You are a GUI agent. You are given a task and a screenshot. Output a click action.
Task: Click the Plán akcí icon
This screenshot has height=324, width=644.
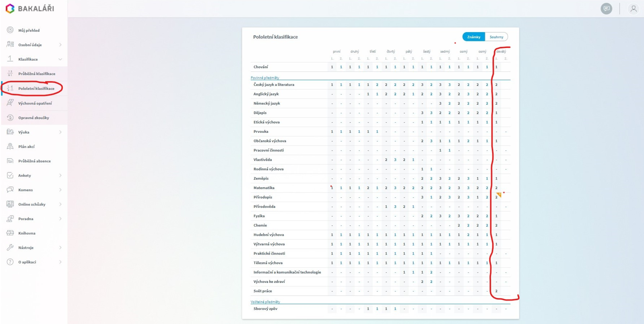(10, 147)
